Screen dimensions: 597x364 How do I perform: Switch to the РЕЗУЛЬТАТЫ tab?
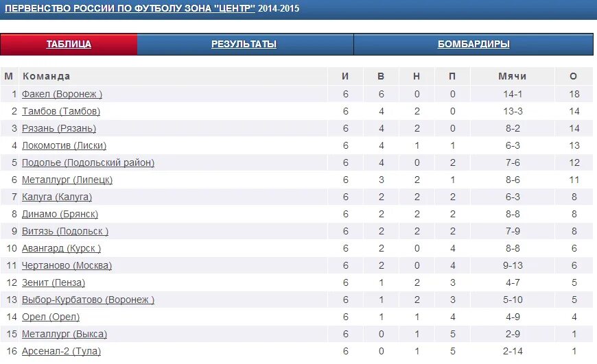[244, 44]
